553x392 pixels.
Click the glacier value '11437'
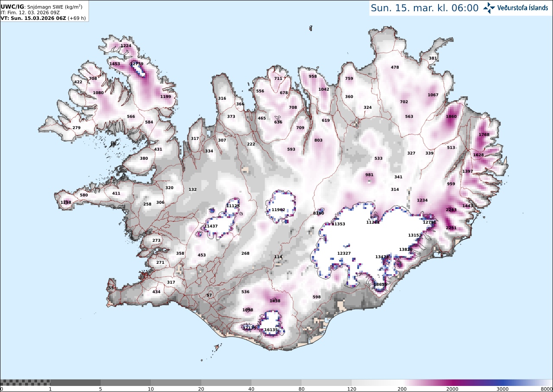click(211, 226)
